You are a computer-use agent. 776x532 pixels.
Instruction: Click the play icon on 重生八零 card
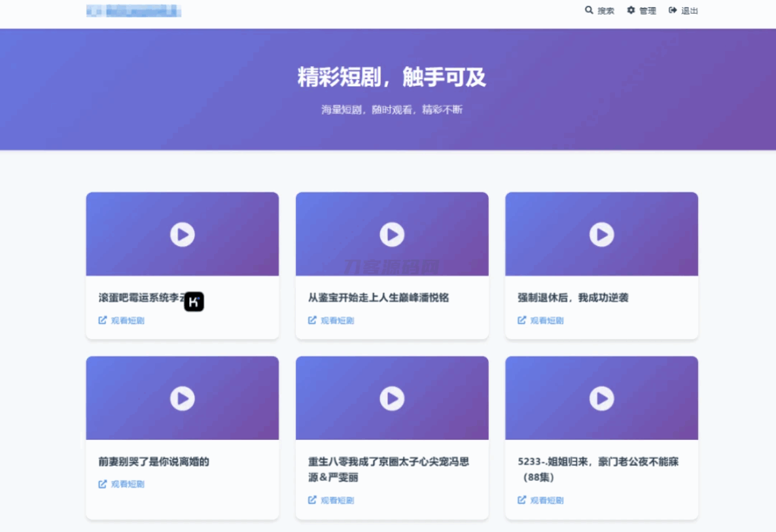point(391,398)
